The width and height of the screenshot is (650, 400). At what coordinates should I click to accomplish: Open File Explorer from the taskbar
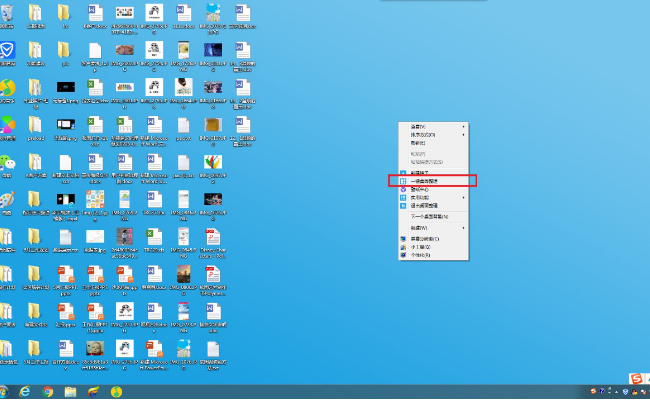[71, 391]
